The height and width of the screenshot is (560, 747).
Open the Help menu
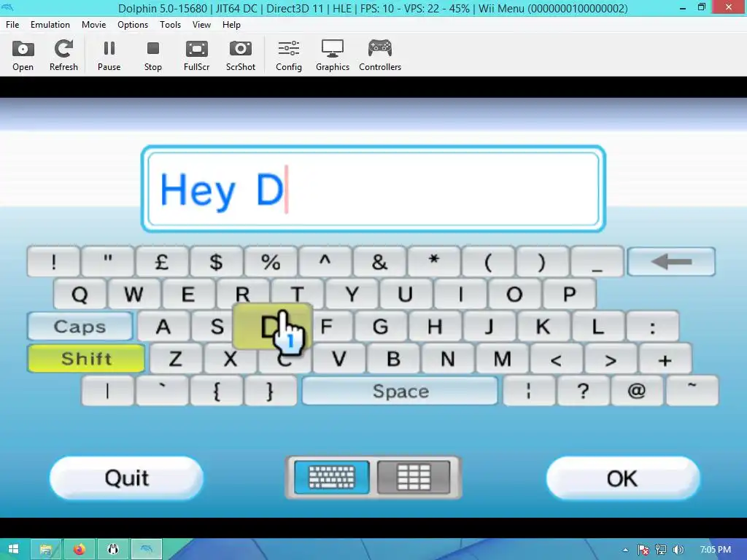click(231, 25)
